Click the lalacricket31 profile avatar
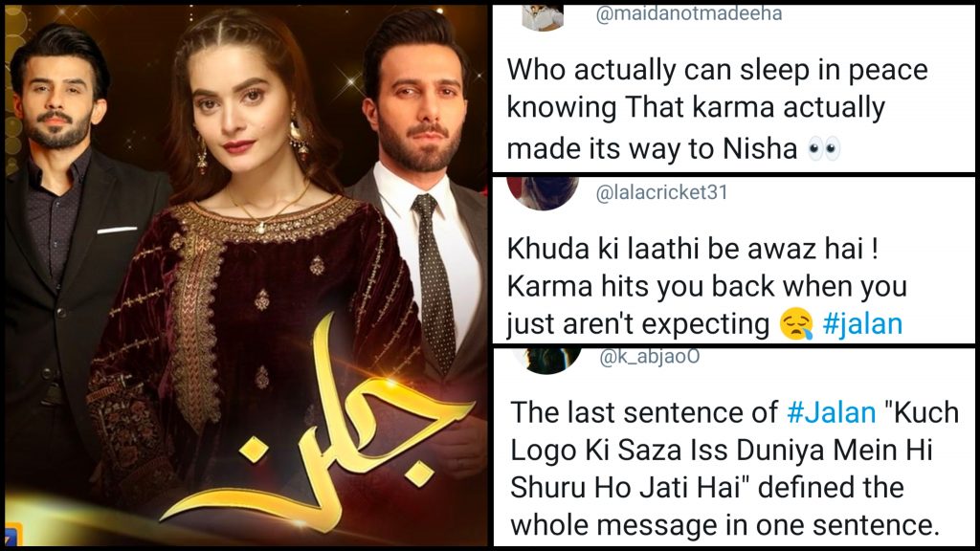Viewport: 980px width, 551px height. 543,193
